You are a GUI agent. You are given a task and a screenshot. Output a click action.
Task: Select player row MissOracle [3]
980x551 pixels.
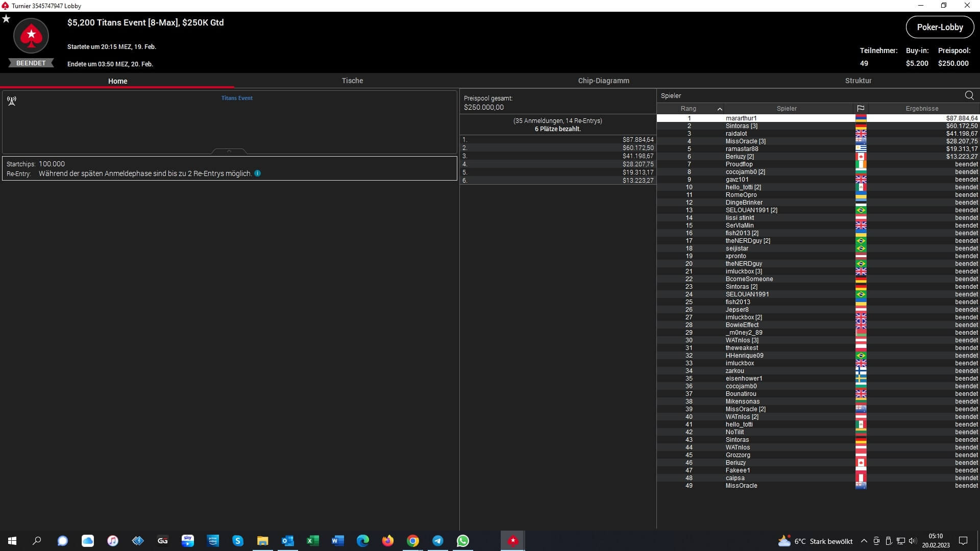[x=818, y=141]
